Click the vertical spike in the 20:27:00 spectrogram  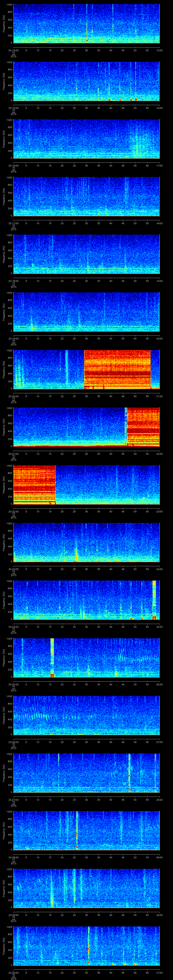point(129,772)
